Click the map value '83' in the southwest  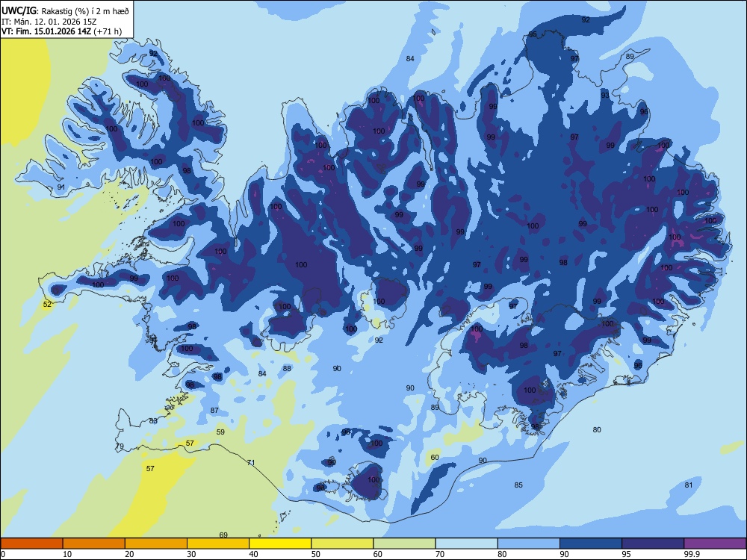click(x=153, y=420)
